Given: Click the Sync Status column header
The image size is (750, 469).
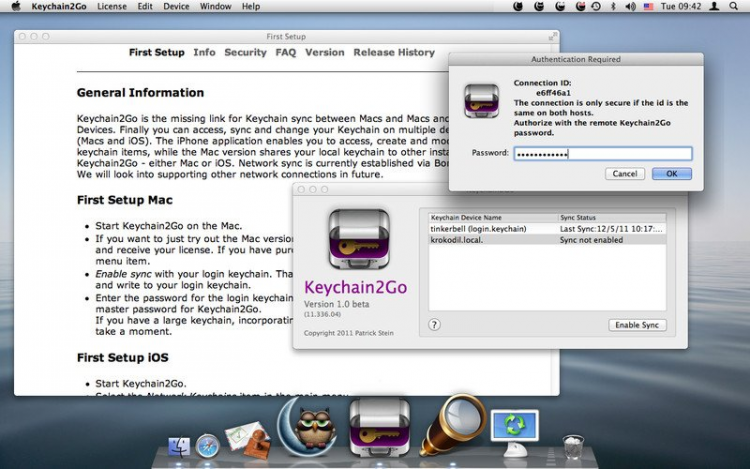Looking at the screenshot, I should (x=612, y=218).
